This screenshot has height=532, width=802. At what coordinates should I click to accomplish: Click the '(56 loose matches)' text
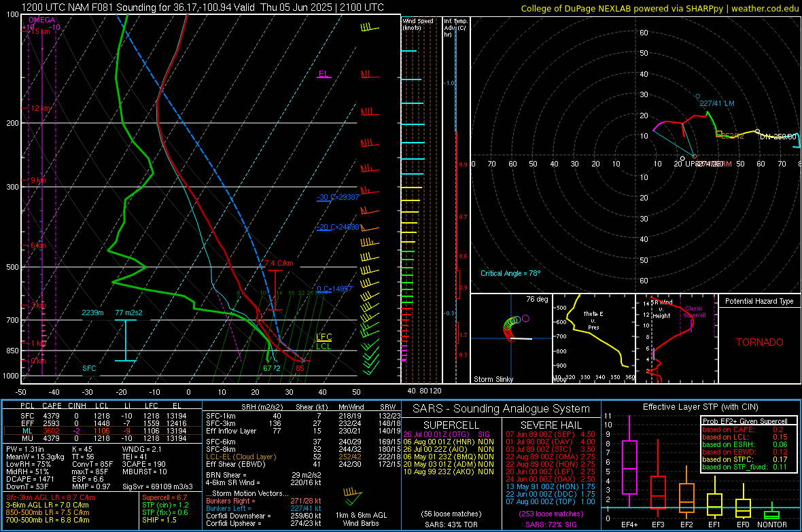[451, 514]
